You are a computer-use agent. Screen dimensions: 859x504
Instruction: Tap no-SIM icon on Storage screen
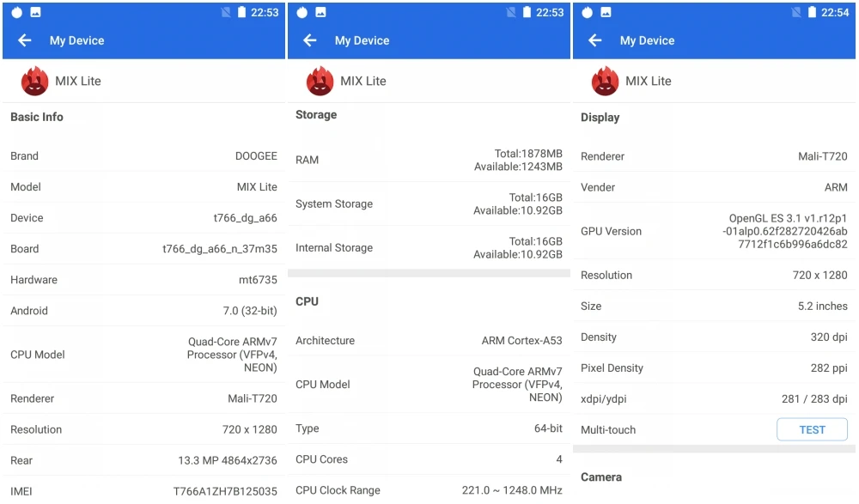tap(511, 12)
